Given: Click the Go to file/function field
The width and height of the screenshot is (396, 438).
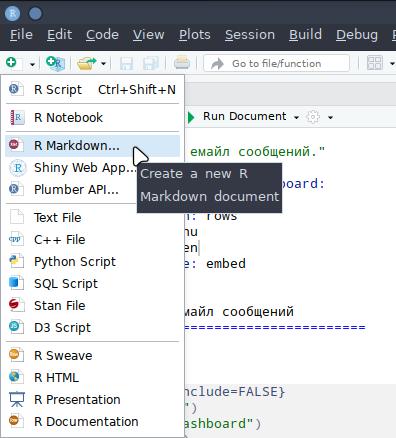Looking at the screenshot, I should tap(277, 63).
